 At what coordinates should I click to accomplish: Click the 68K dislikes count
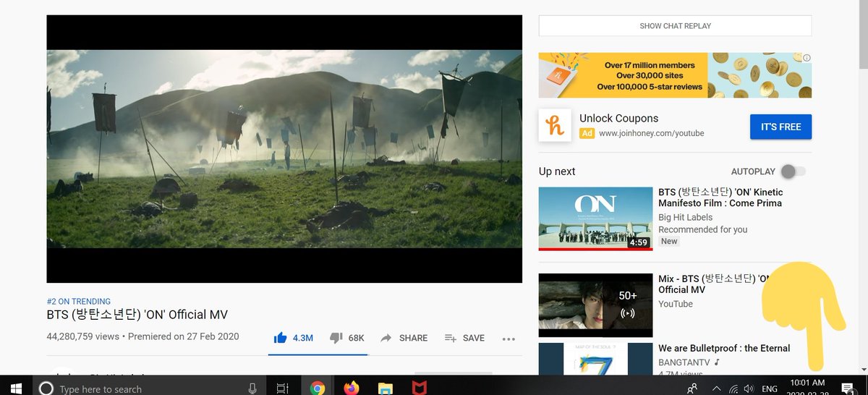[356, 338]
